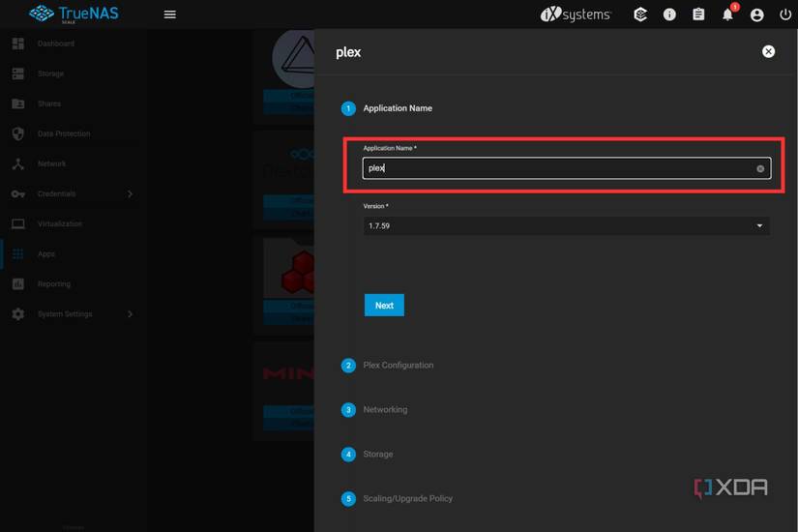This screenshot has width=798, height=532.
Task: Open the tasks clipboard icon
Action: 698,15
